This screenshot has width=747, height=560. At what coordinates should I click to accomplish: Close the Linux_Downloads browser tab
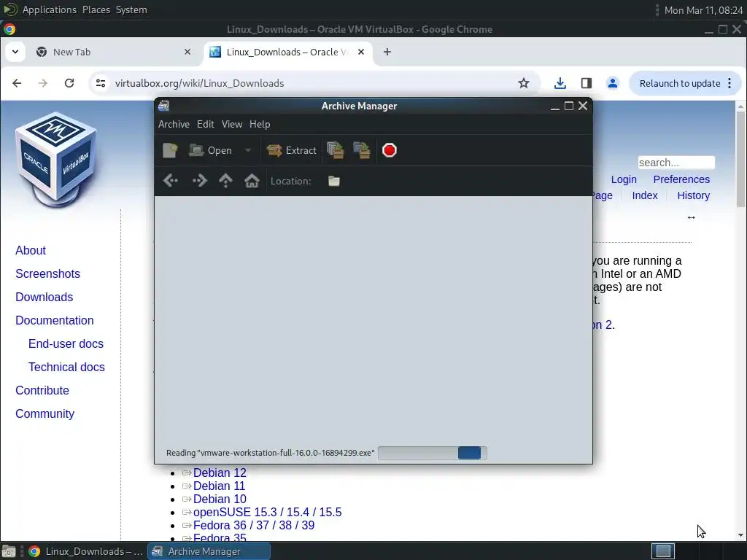point(361,52)
